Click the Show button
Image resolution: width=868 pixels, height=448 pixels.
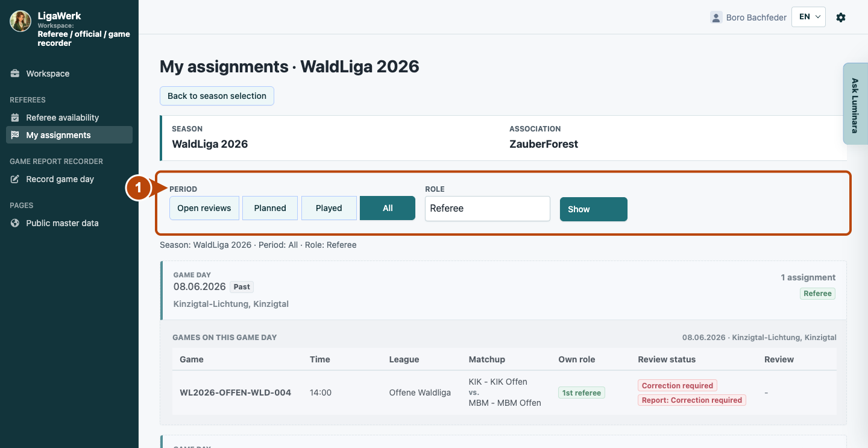point(594,209)
